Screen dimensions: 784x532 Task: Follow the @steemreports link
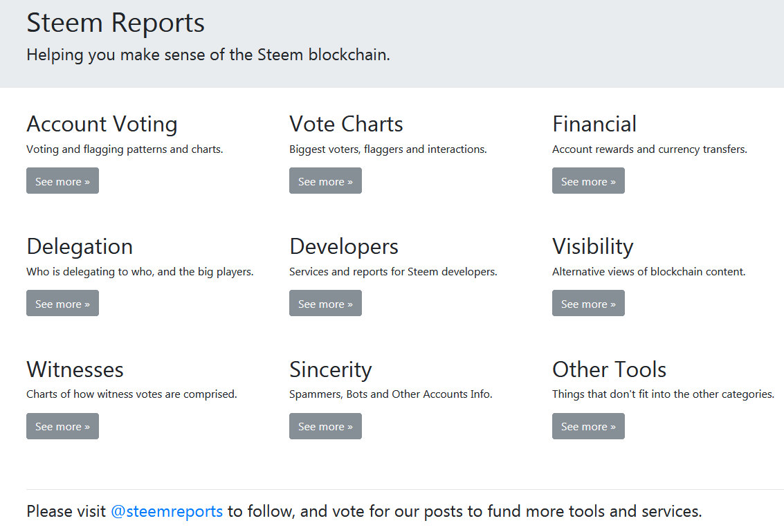coord(167,511)
